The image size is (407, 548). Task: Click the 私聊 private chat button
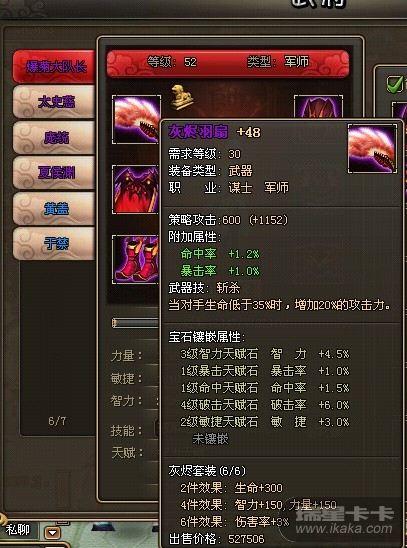point(18,530)
